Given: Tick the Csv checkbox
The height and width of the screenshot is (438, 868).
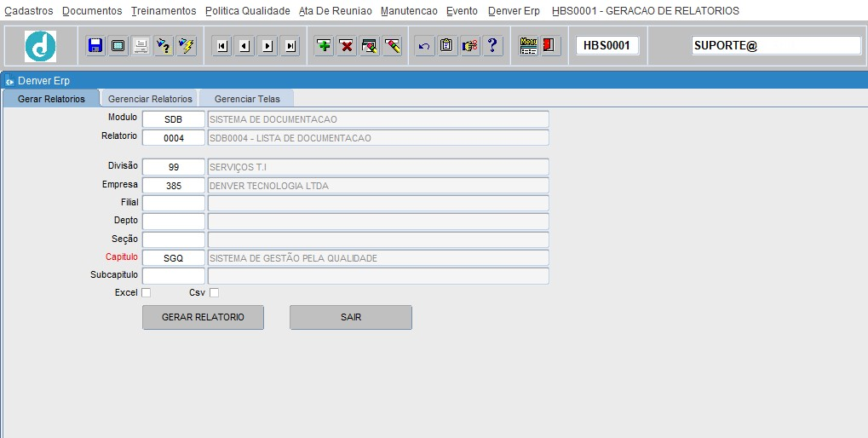Looking at the screenshot, I should click(215, 293).
